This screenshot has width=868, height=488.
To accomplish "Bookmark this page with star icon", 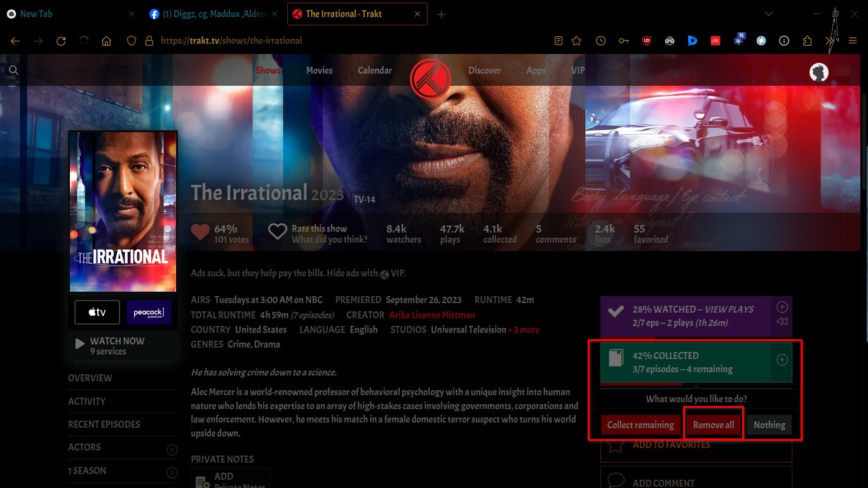I will tap(576, 41).
